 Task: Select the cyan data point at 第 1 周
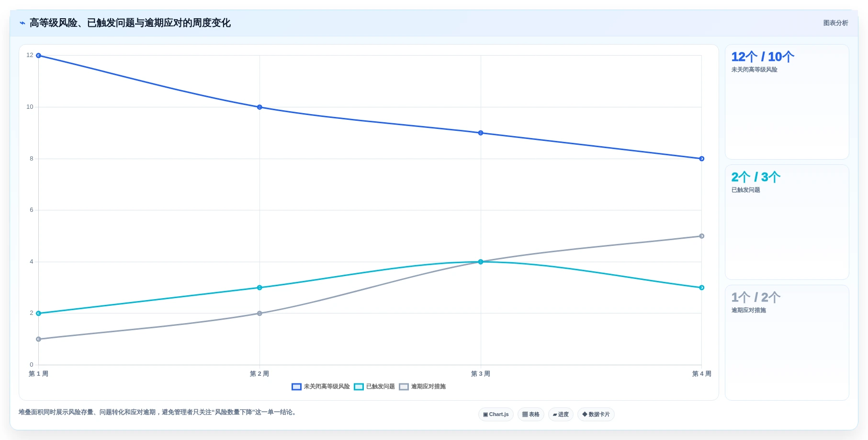(x=39, y=313)
